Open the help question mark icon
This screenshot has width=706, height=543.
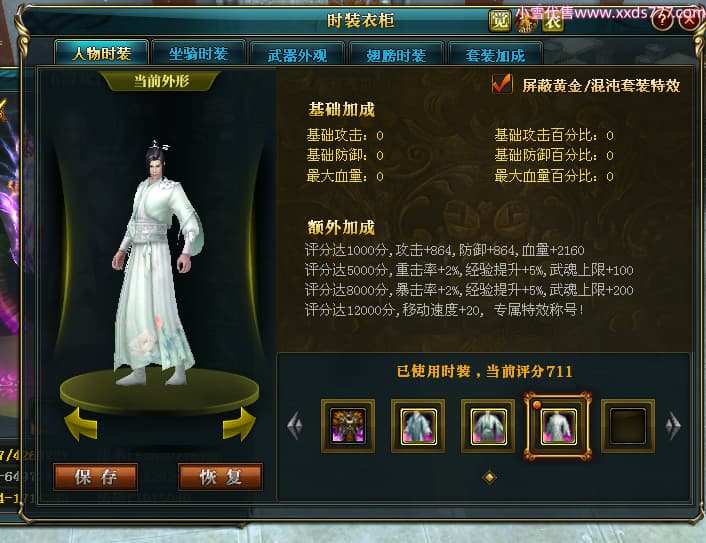click(x=662, y=20)
